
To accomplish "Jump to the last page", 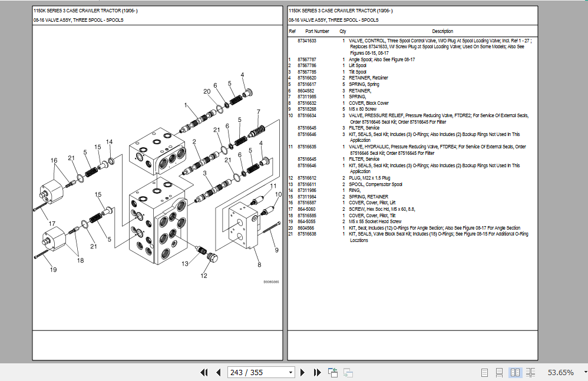I will coord(317,372).
